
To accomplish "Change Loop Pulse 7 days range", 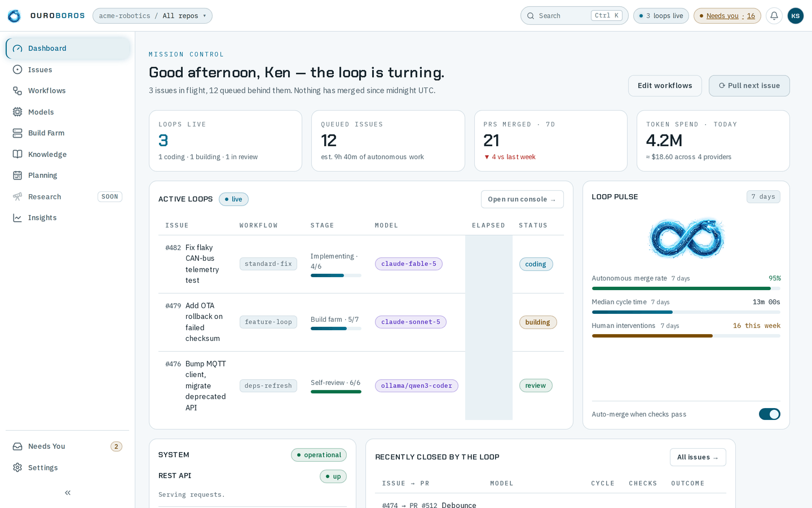I will tap(764, 196).
